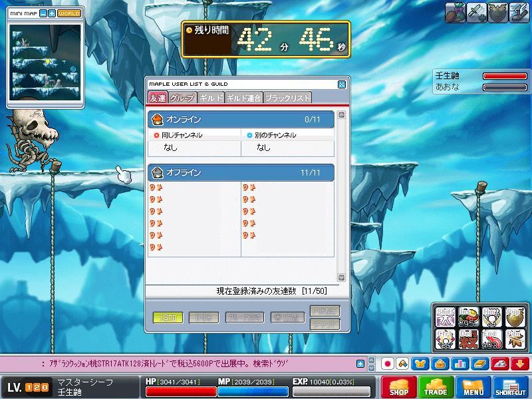Click the offline gray mushroom icon
The image size is (532, 399).
click(157, 172)
